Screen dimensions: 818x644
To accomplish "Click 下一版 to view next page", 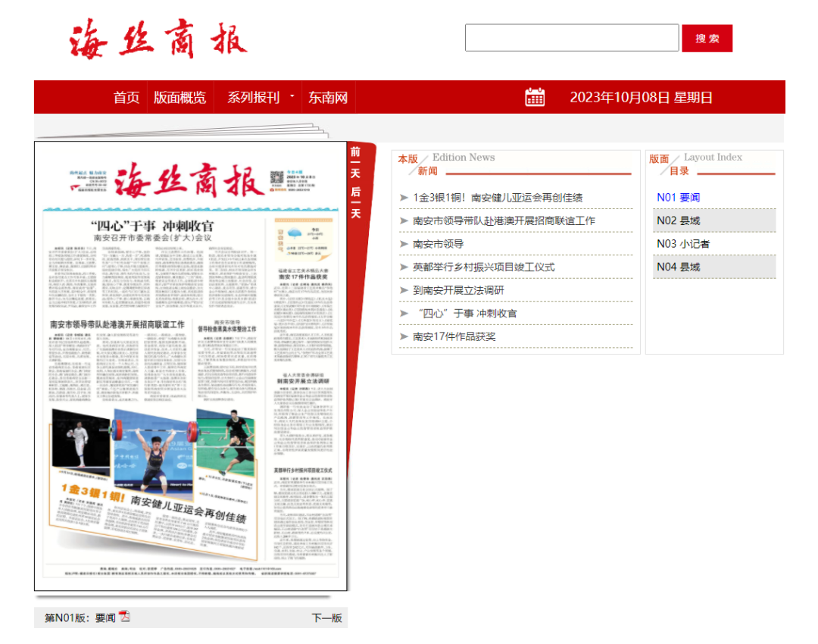I will pos(326,617).
